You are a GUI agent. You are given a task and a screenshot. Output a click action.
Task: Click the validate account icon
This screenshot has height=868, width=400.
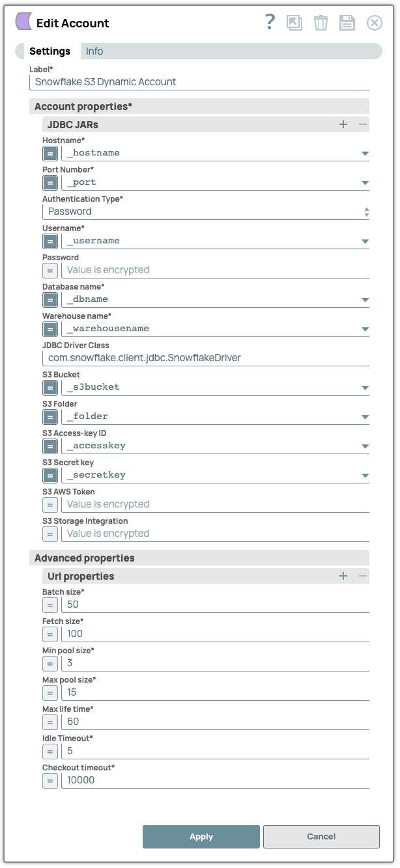[294, 22]
